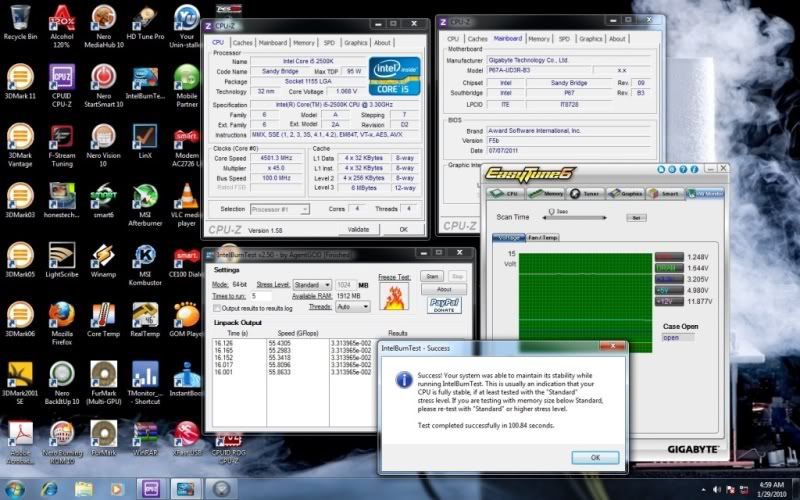Open the Processor #1 selection dropdown in CPU-Z

point(280,209)
